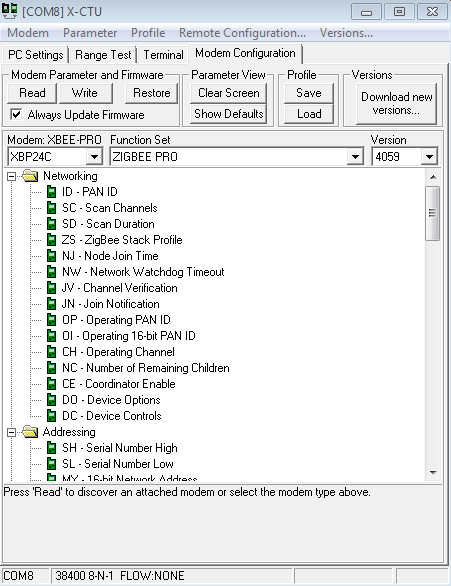Click the Show Defaults button
451x586 pixels.
click(229, 114)
